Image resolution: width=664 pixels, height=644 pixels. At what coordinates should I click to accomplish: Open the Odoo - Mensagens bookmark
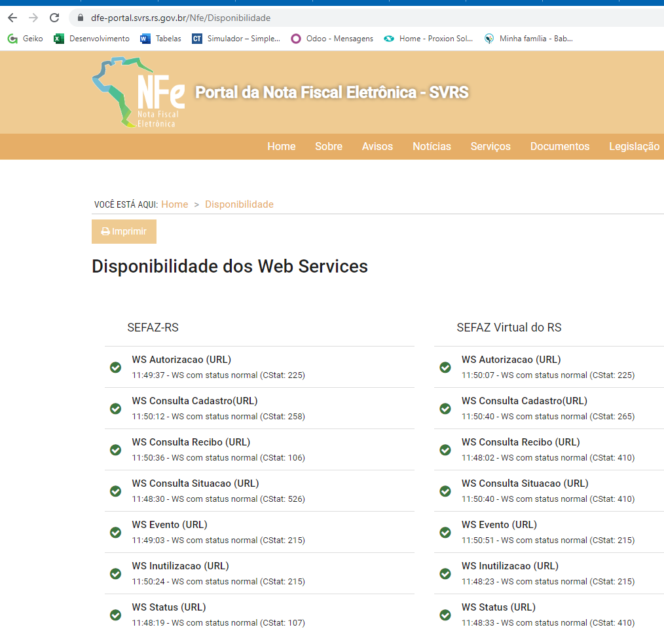(332, 39)
